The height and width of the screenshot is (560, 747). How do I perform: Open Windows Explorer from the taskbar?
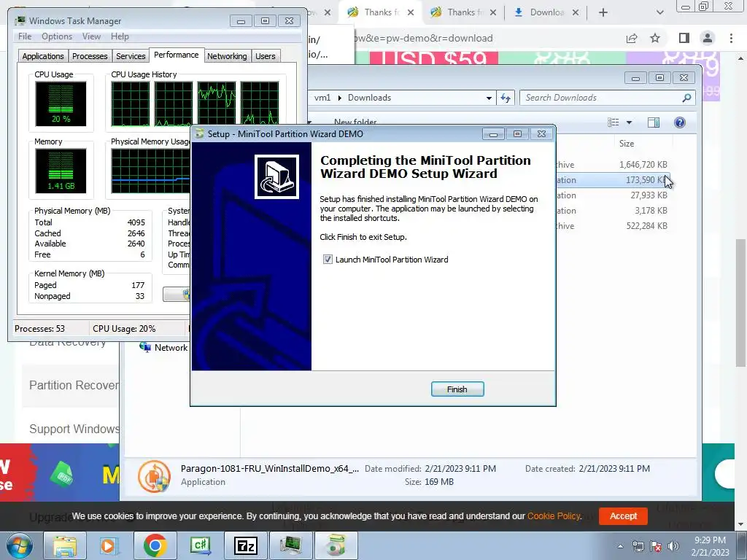coord(65,545)
